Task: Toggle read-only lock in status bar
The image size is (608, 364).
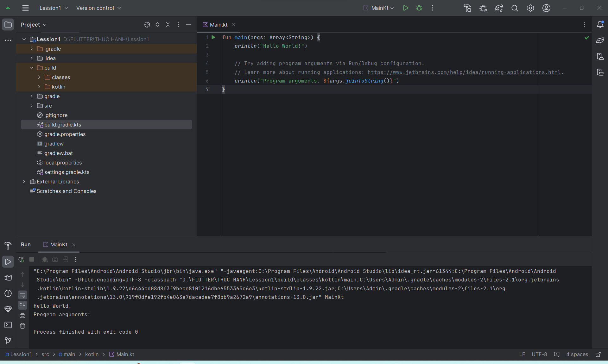Action: click(x=598, y=355)
